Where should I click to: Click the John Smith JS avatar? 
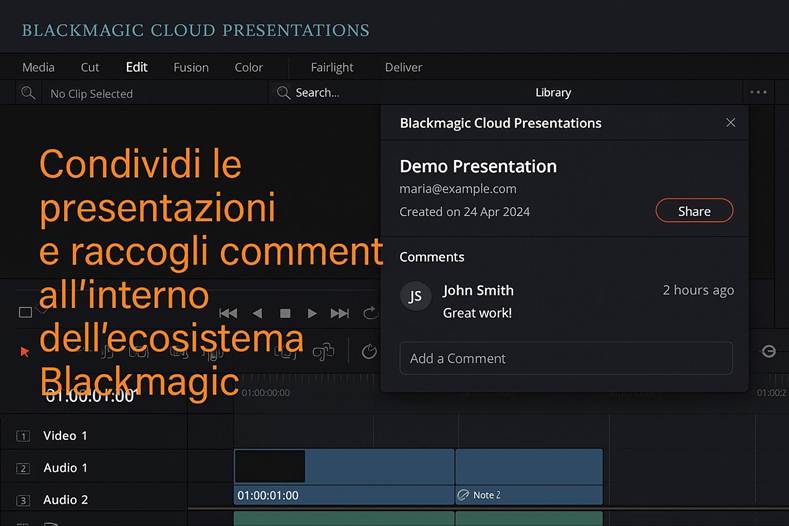[416, 296]
